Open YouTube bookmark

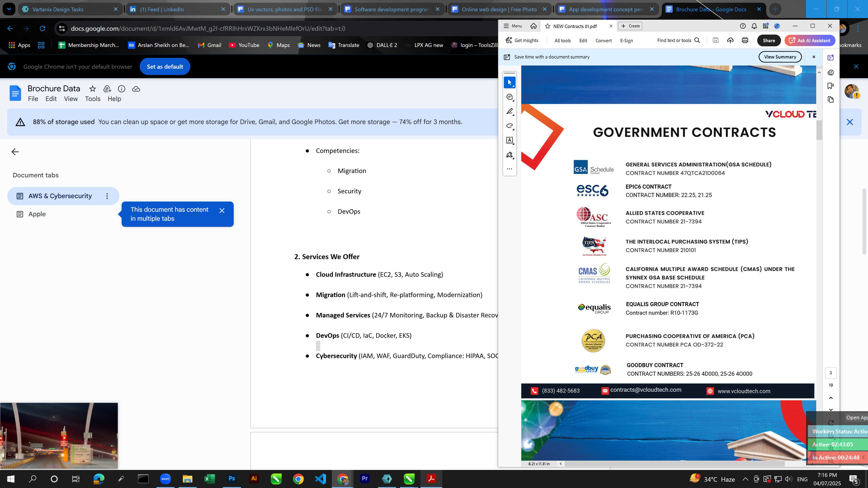click(244, 45)
